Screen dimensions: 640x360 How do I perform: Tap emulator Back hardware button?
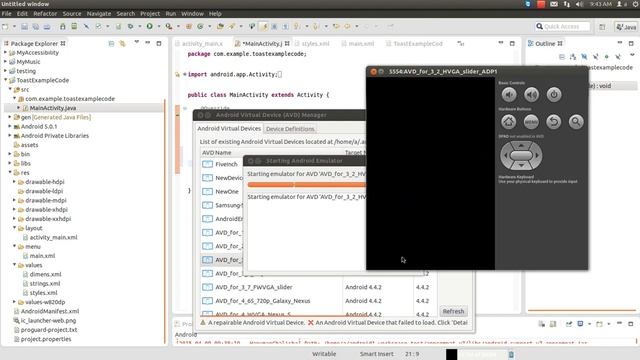(553, 122)
